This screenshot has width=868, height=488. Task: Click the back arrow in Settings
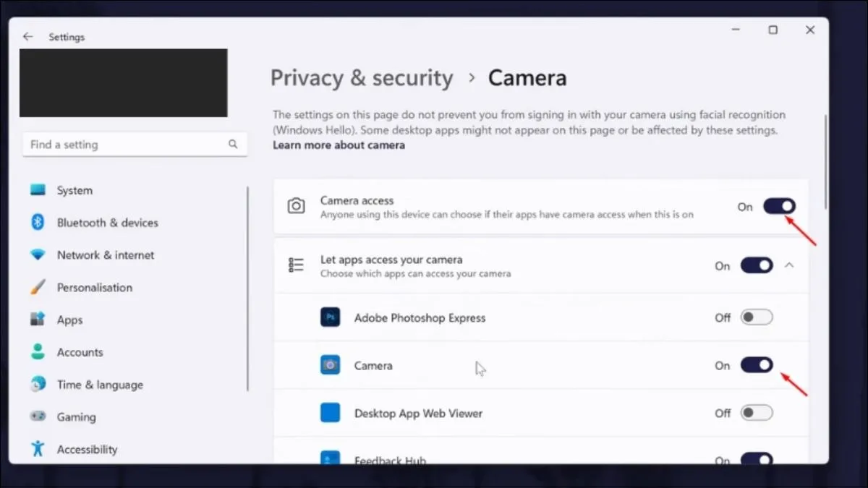[x=27, y=37]
